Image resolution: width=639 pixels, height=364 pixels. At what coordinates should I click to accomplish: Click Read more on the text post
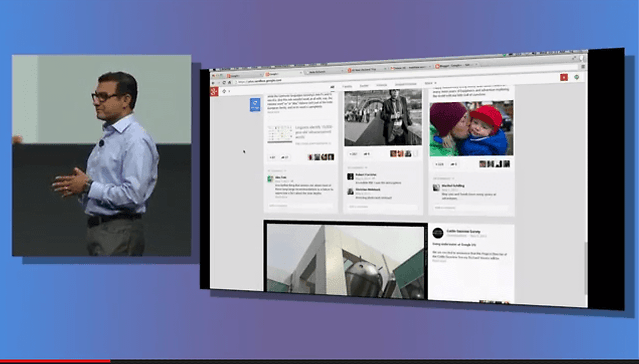click(x=273, y=112)
